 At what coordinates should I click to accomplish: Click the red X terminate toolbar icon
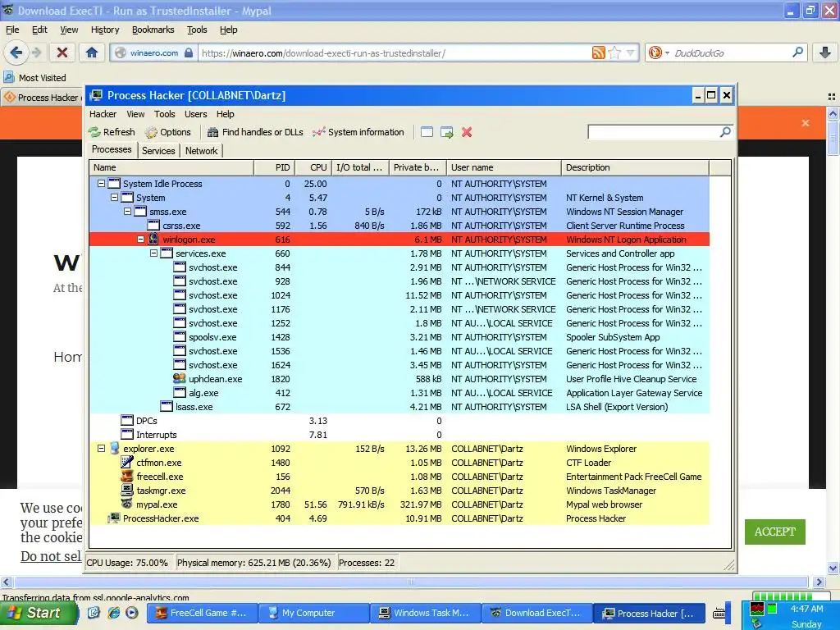tap(467, 132)
